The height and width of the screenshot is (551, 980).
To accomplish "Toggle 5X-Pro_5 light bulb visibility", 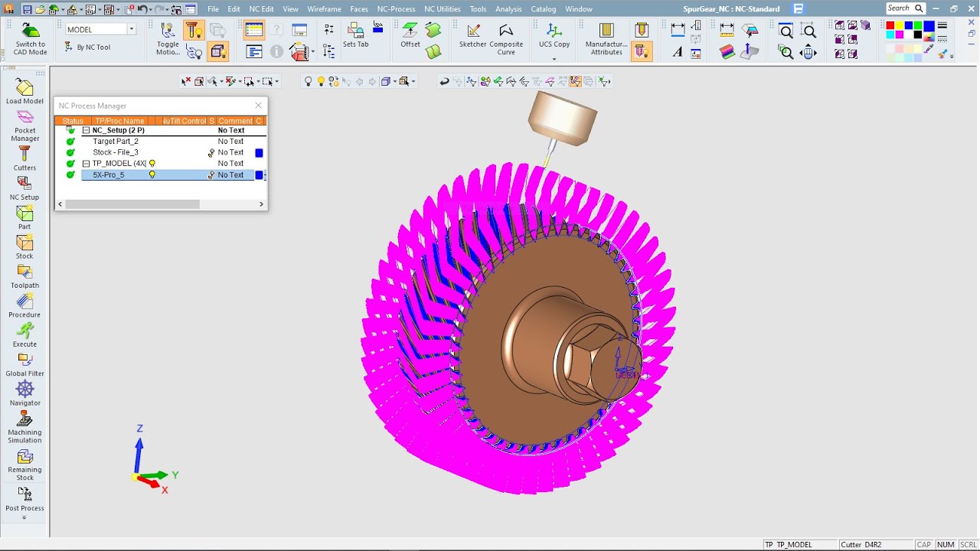I will coord(152,175).
